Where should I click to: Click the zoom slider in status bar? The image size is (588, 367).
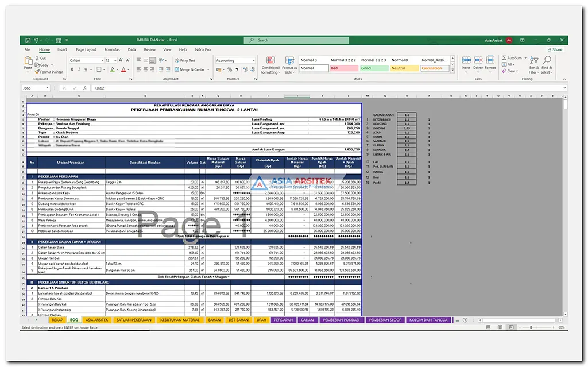point(537,327)
